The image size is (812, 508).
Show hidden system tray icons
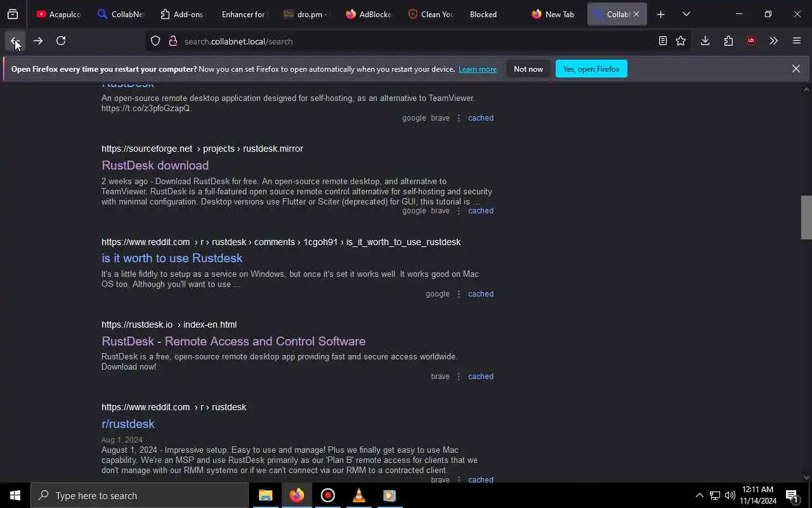point(699,495)
